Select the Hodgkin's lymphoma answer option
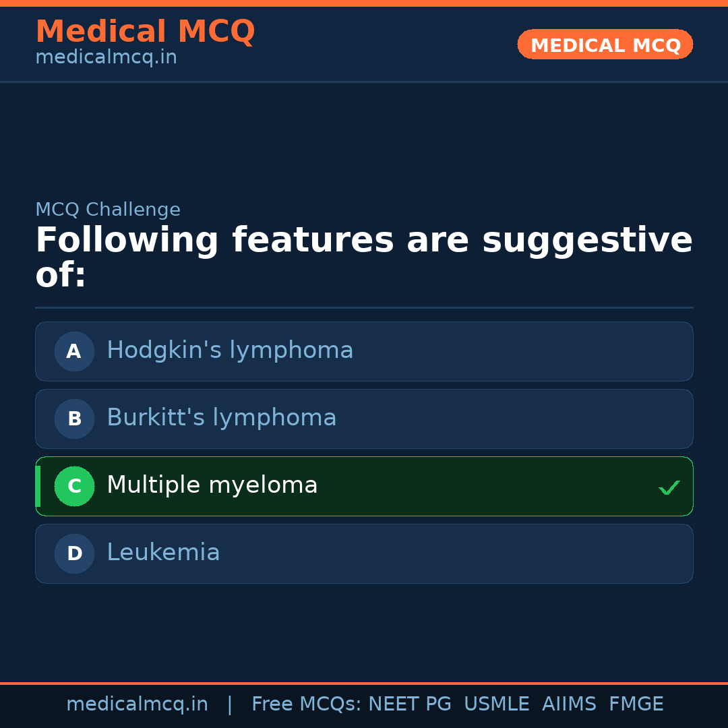The width and height of the screenshot is (728, 728). (364, 351)
